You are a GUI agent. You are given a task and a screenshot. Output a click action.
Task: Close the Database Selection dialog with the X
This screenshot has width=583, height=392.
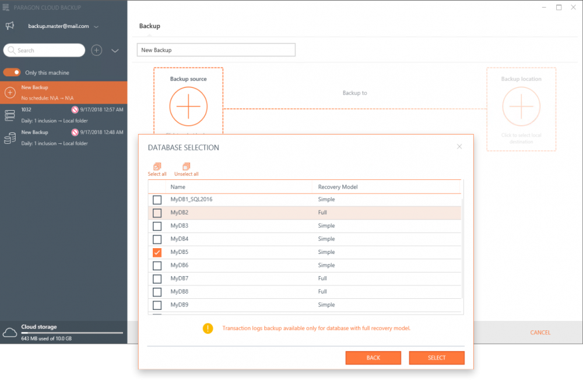point(459,146)
